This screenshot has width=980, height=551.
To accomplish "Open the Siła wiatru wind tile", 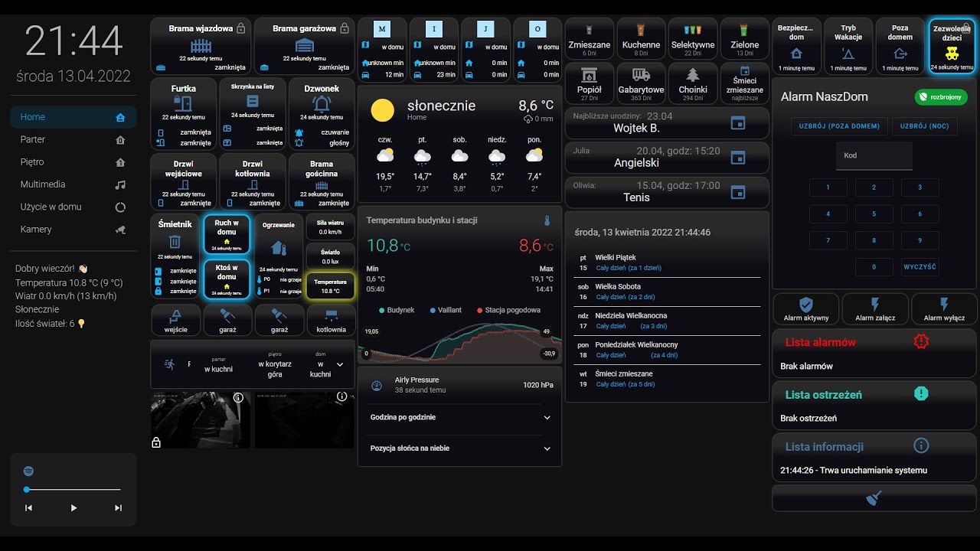I will tap(330, 227).
